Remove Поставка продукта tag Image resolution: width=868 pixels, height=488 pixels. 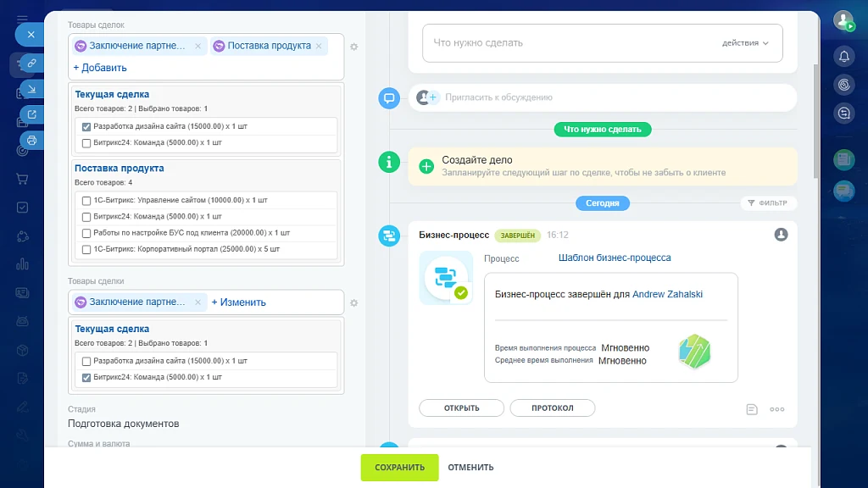(x=319, y=46)
